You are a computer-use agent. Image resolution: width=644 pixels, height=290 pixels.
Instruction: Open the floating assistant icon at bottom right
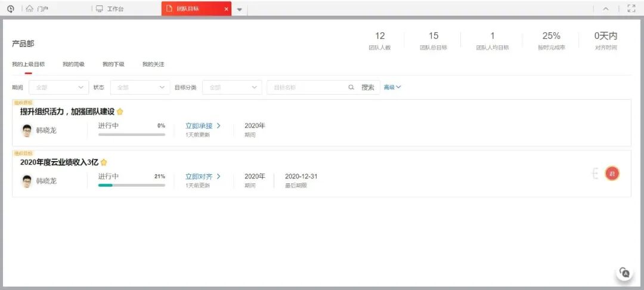(624, 272)
